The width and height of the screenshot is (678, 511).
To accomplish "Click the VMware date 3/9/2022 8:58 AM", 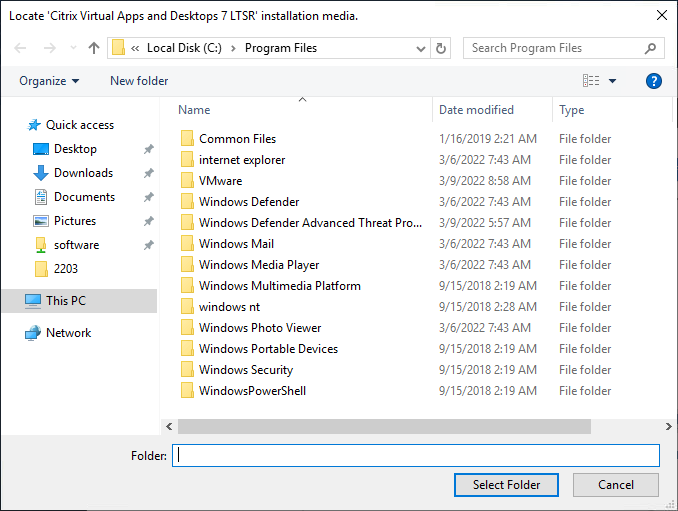I will coord(484,181).
